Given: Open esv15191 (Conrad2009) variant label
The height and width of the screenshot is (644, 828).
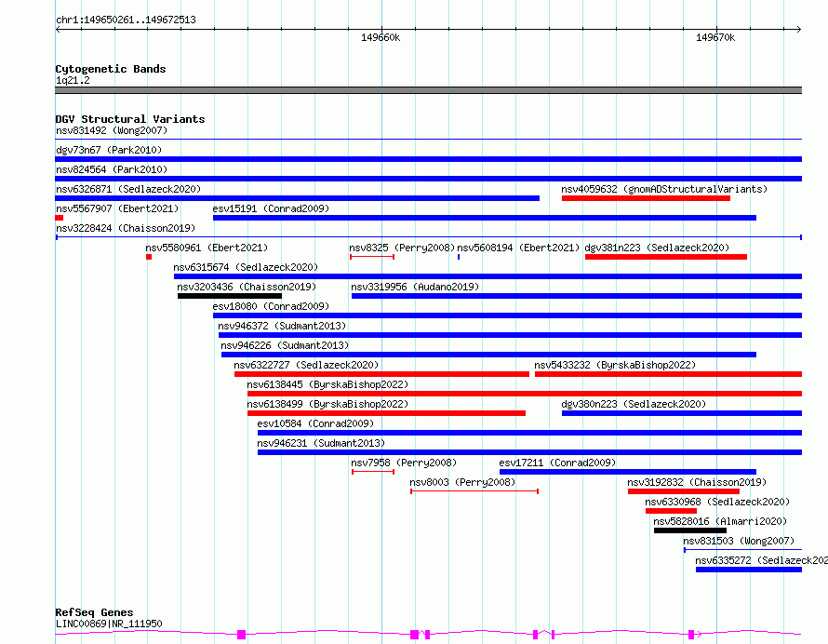Looking at the screenshot, I should coord(271,208).
